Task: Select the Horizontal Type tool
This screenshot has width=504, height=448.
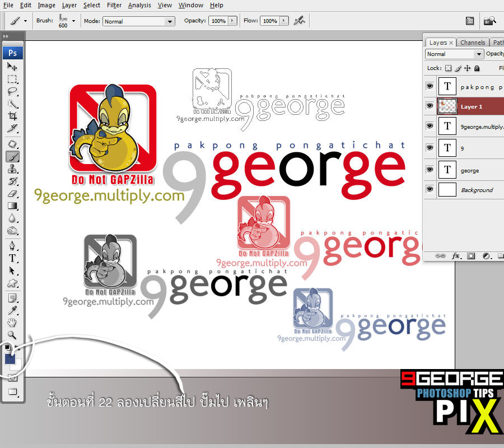Action: pyautogui.click(x=12, y=258)
